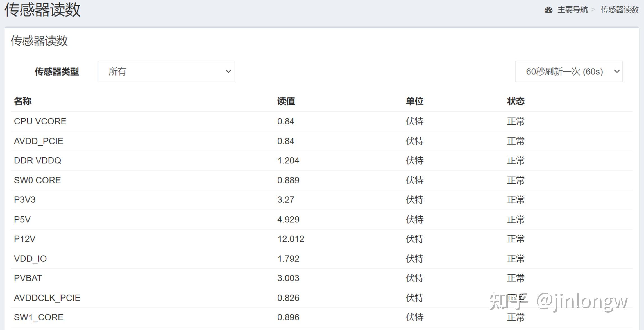Click the 单位 column header

pos(414,101)
